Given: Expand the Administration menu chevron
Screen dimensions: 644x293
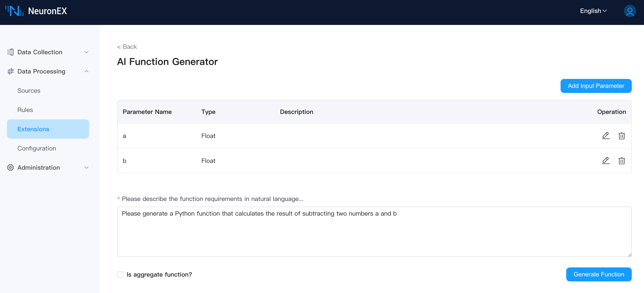Looking at the screenshot, I should pos(87,167).
